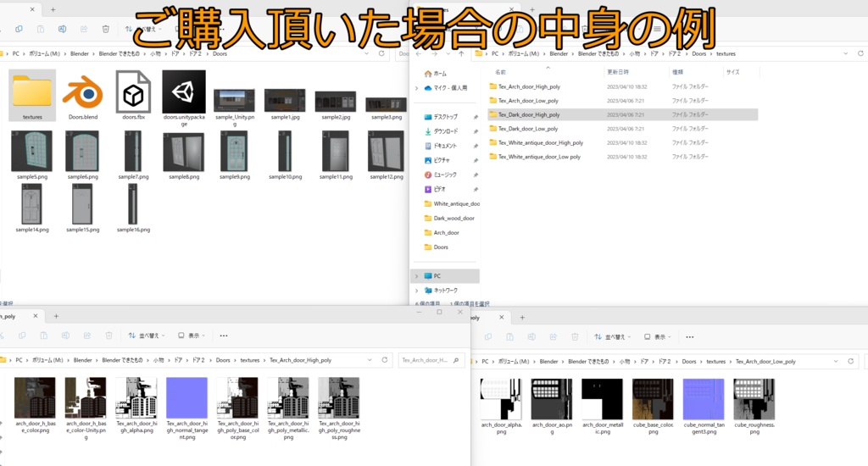Open more options in Low_poly window toolbar

click(690, 336)
